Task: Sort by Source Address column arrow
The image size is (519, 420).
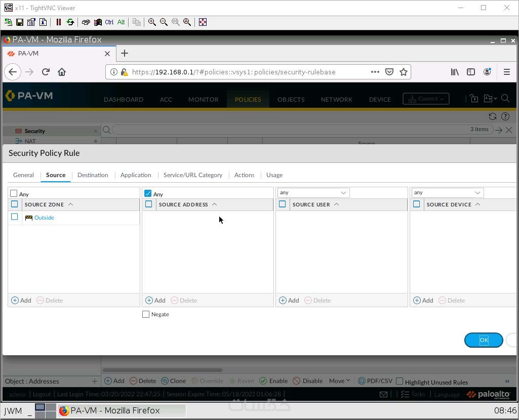Action: click(215, 204)
